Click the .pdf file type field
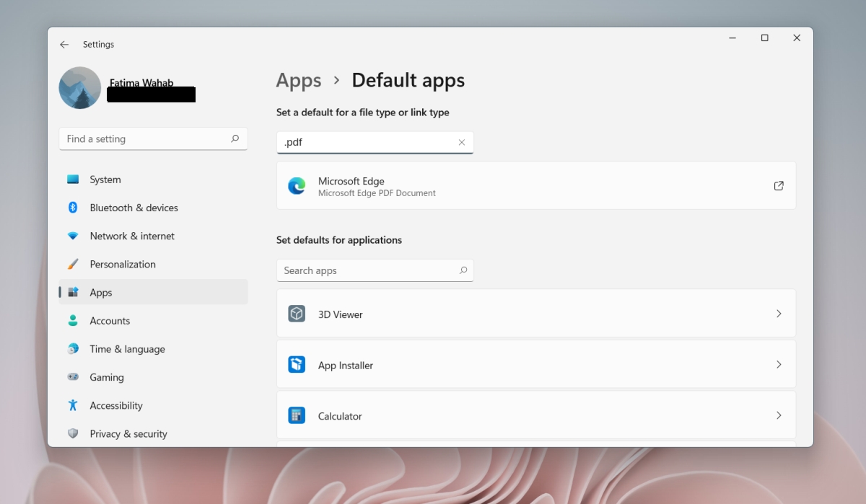Image resolution: width=866 pixels, height=504 pixels. [375, 142]
